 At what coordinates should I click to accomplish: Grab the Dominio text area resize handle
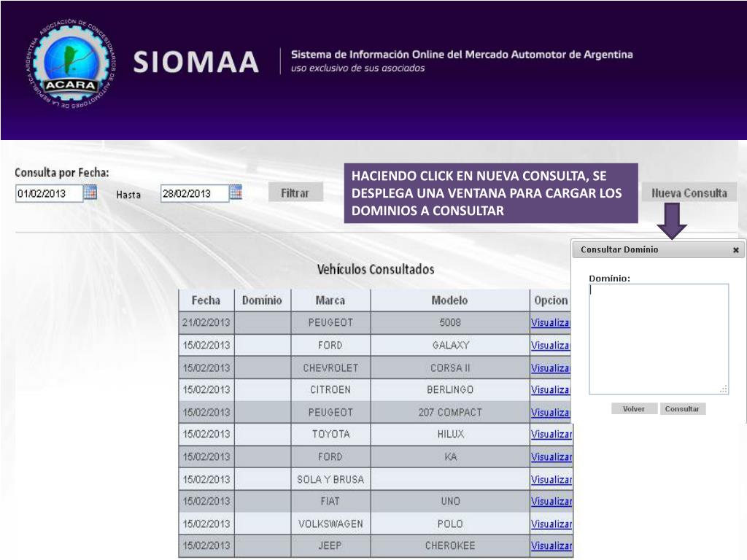tap(724, 389)
